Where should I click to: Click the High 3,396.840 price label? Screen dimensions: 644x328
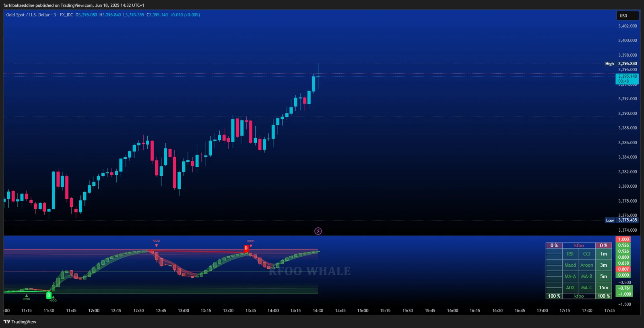tap(627, 64)
